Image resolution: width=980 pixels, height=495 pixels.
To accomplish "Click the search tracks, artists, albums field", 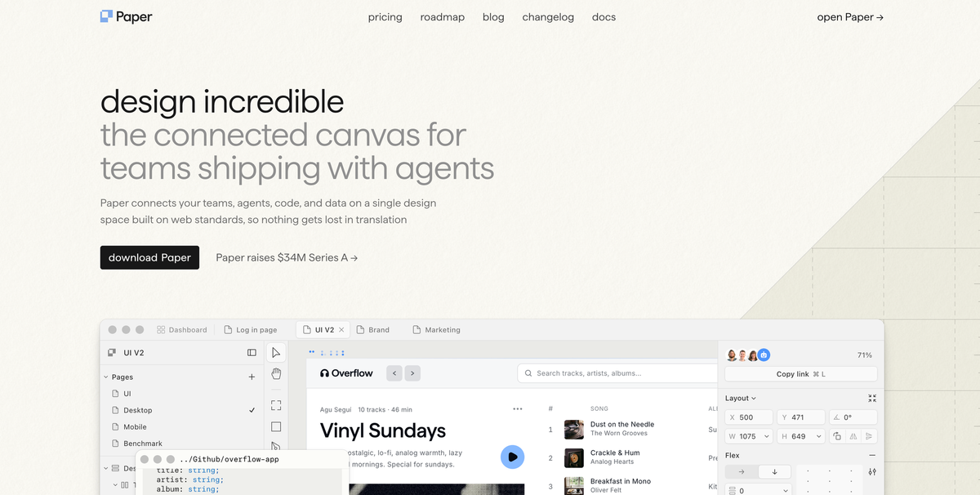I will (x=617, y=373).
